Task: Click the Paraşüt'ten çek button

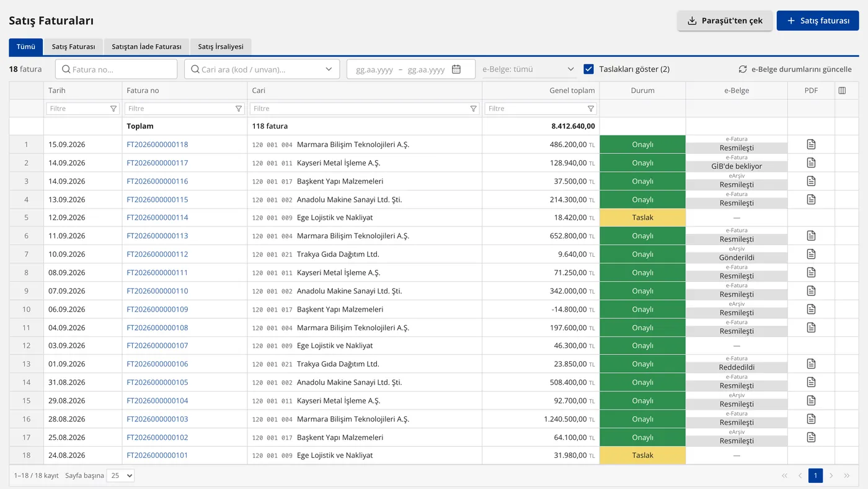Action: click(x=725, y=20)
